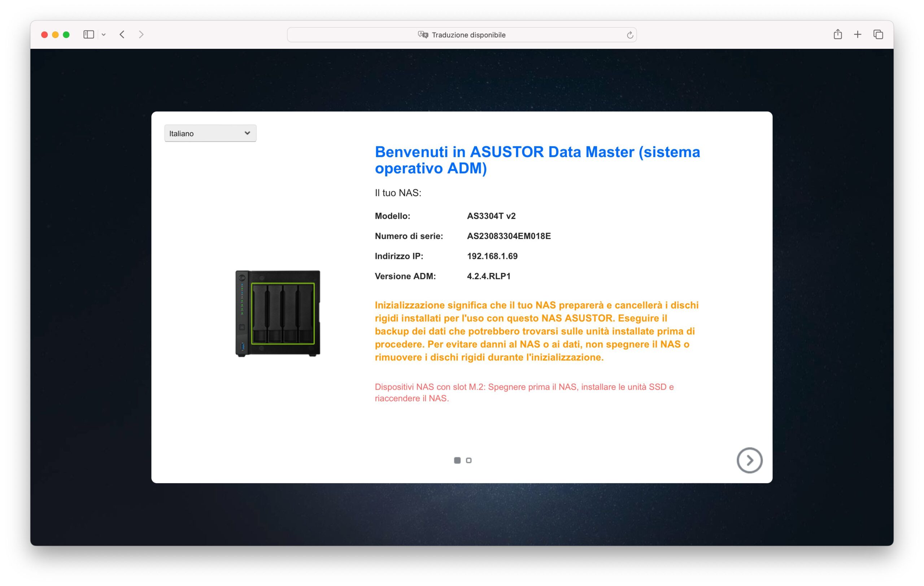Expand the sidebar options chevron
Viewport: 924px width, 586px height.
[104, 35]
